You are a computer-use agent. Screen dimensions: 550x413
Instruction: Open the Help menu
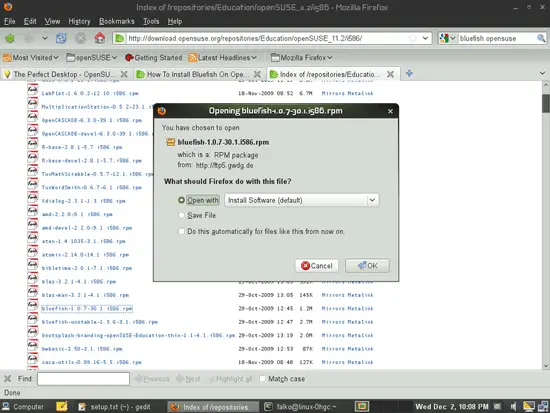pos(175,21)
